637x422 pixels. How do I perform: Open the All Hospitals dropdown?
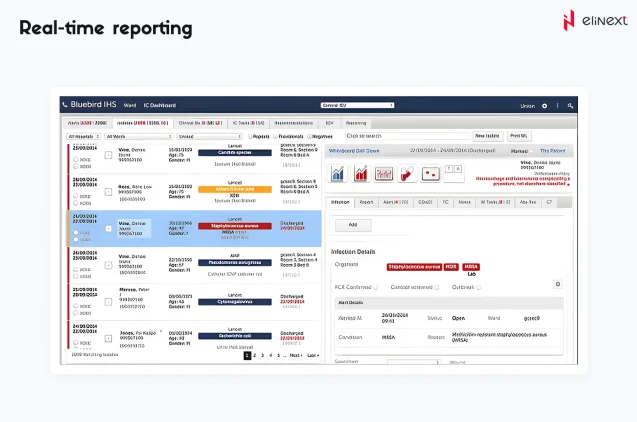coord(84,136)
